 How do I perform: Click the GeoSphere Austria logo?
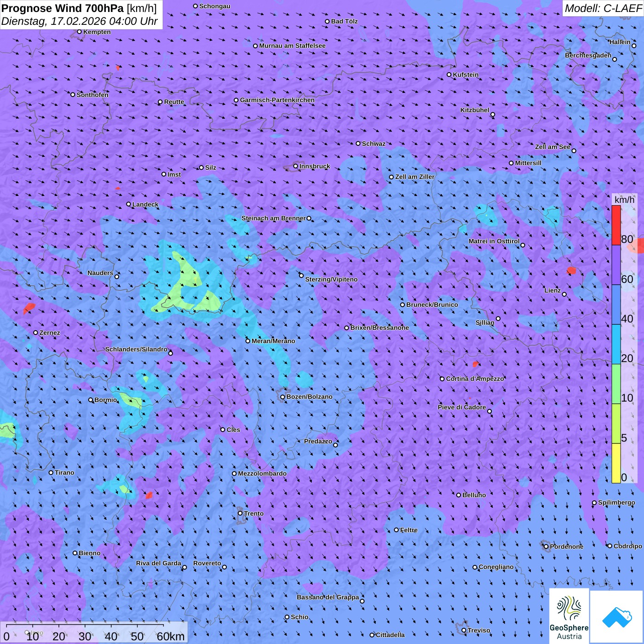click(x=569, y=615)
